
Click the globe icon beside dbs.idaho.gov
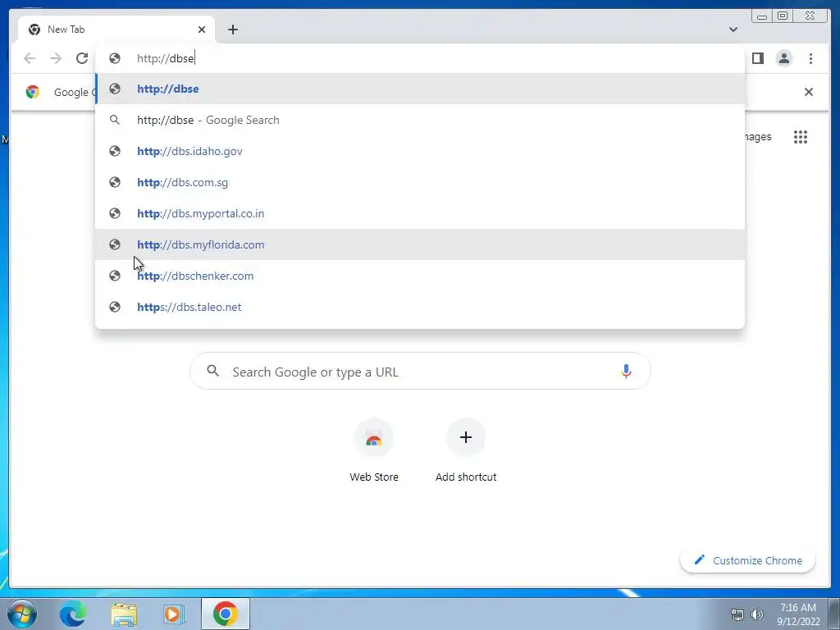115,151
